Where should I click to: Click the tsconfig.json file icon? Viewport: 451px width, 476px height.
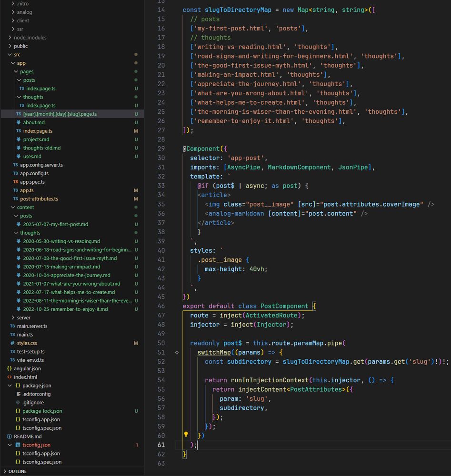[x=18, y=445]
